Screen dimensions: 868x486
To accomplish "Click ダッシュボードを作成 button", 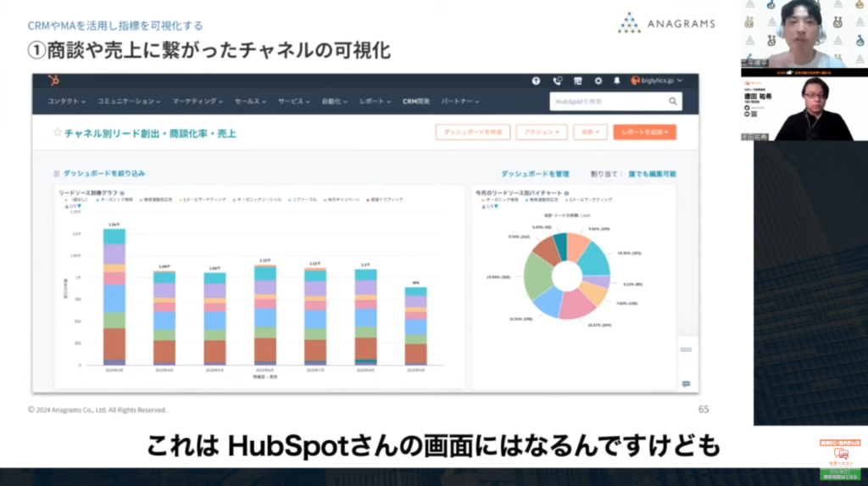I will 473,132.
